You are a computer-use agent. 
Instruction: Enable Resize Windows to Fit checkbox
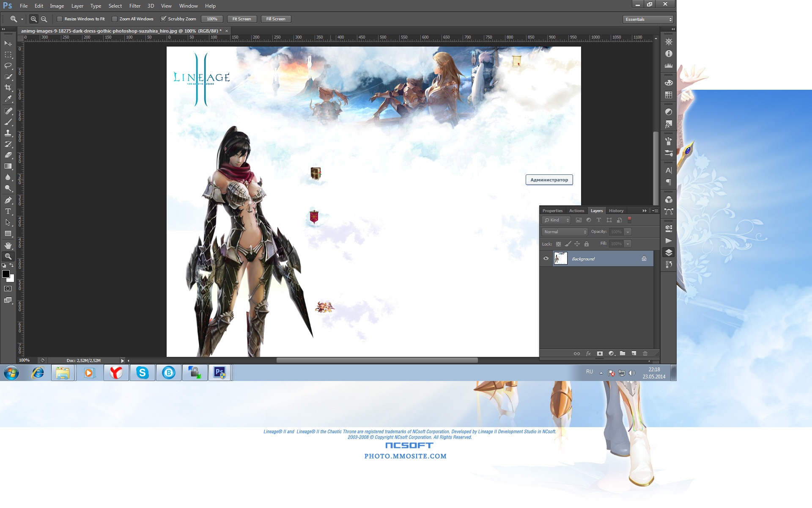60,19
